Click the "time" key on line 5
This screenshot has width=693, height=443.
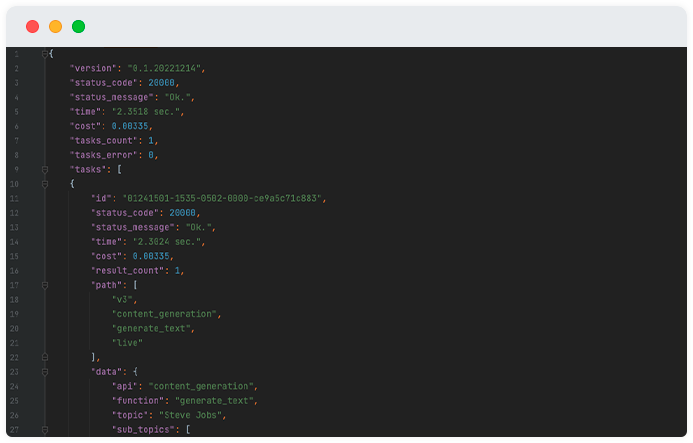(x=85, y=112)
